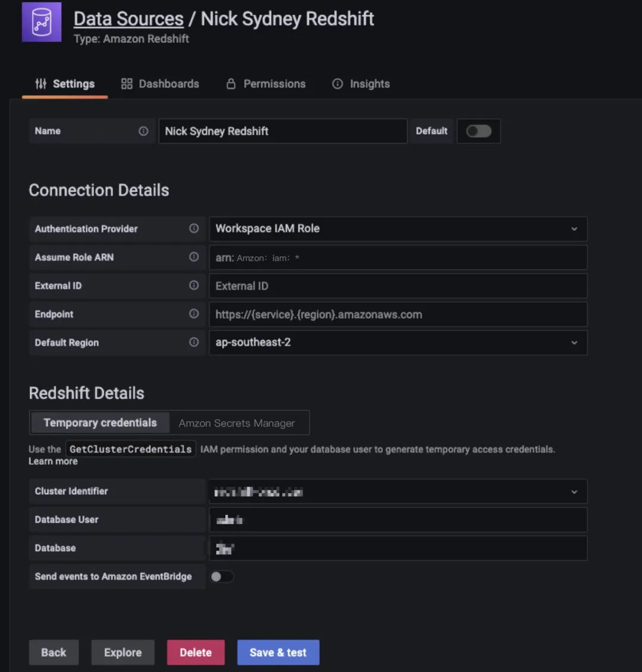Click the Settings tab sliders icon

click(40, 84)
